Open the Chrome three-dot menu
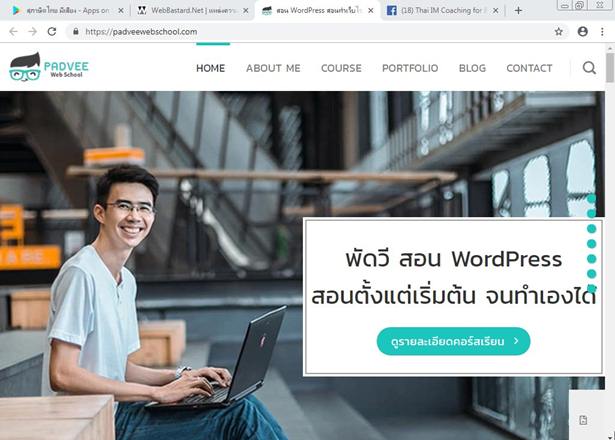 point(602,32)
